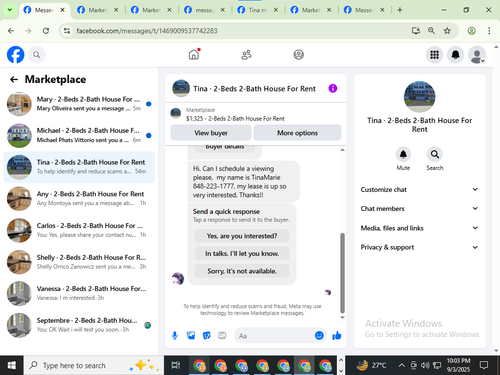Viewport: 500px width, 375px height.
Task: Open Michael's 2-Beds 2-Bath conversation
Action: (x=79, y=135)
